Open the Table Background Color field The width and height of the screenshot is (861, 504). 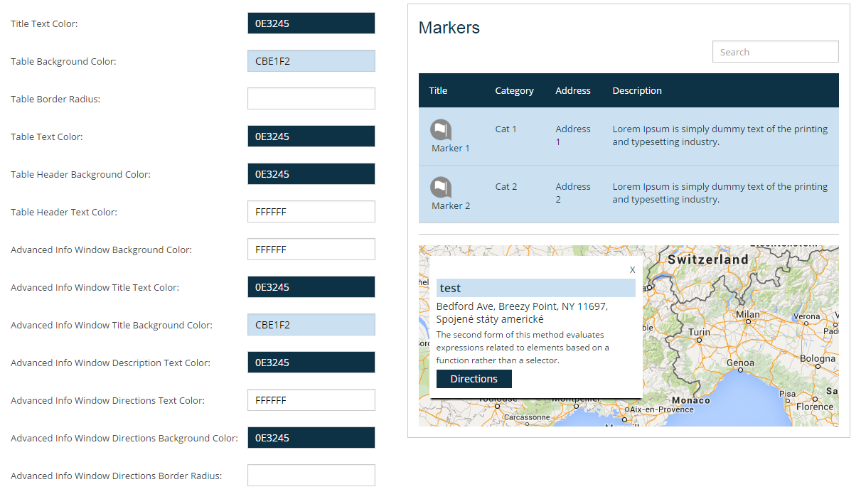311,61
